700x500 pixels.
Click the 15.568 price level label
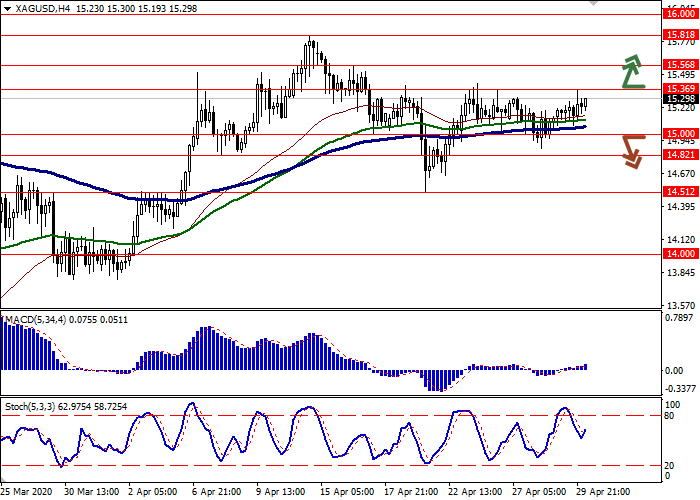(x=680, y=65)
